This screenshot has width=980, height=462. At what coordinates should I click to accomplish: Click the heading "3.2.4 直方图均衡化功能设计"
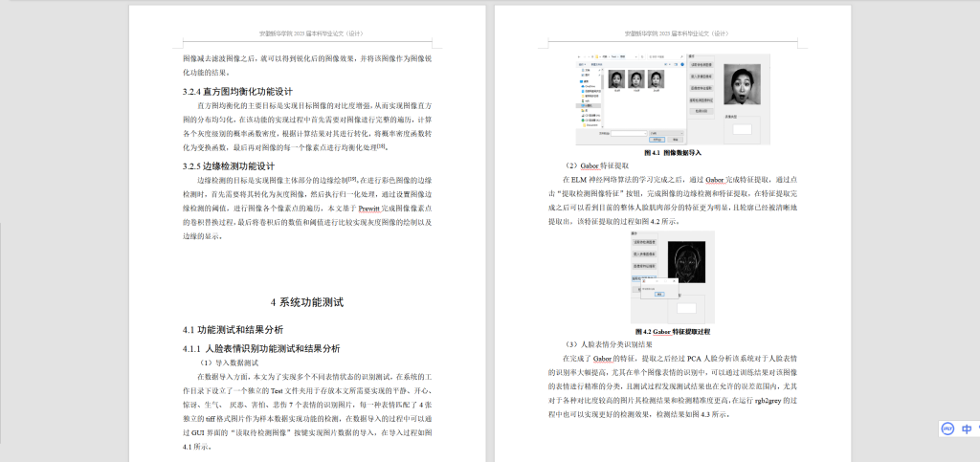(237, 91)
